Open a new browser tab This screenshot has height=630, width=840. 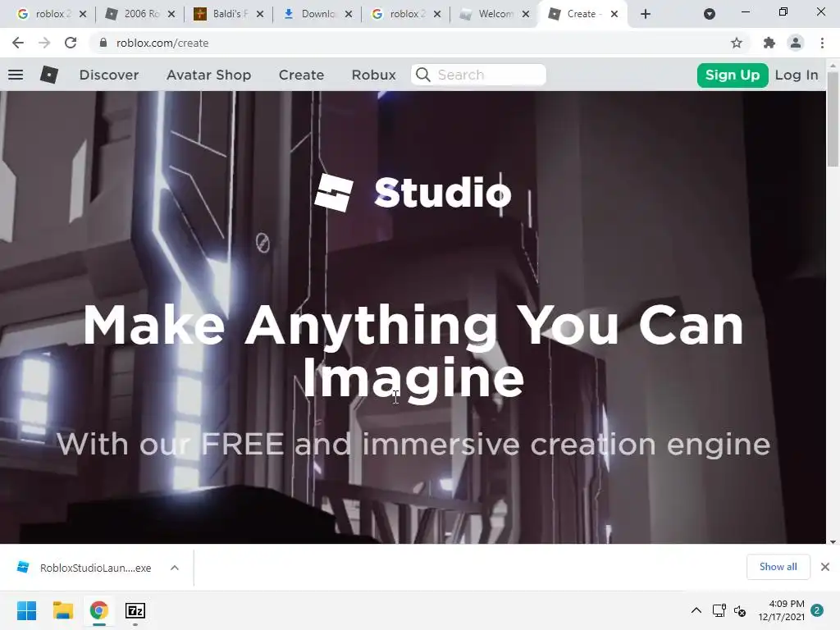[x=646, y=14]
